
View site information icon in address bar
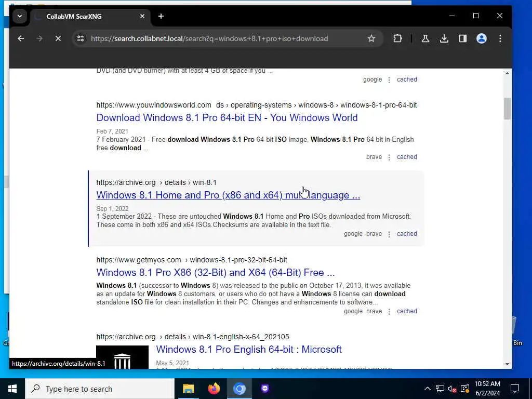click(x=81, y=38)
